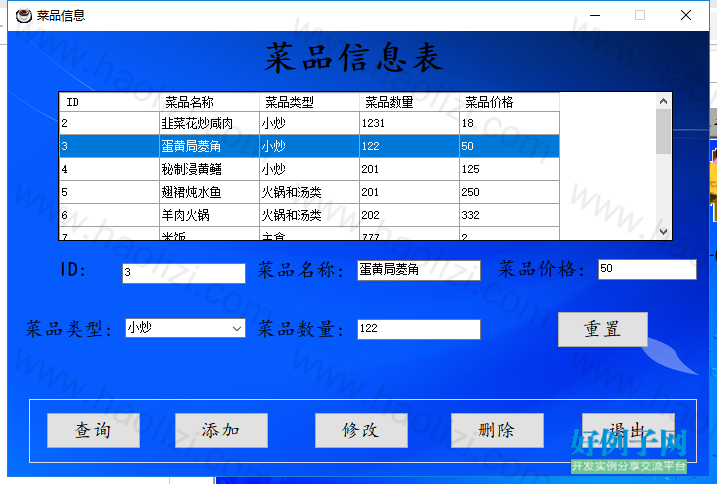Click ID cell 6
Image resolution: width=717 pixels, height=484 pixels.
109,215
